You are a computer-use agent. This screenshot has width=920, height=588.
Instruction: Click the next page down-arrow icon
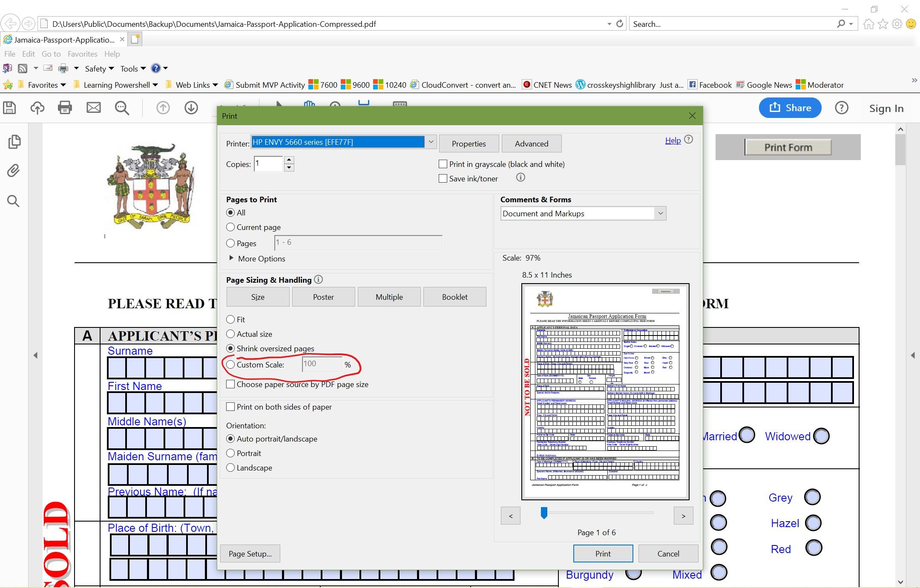point(191,108)
